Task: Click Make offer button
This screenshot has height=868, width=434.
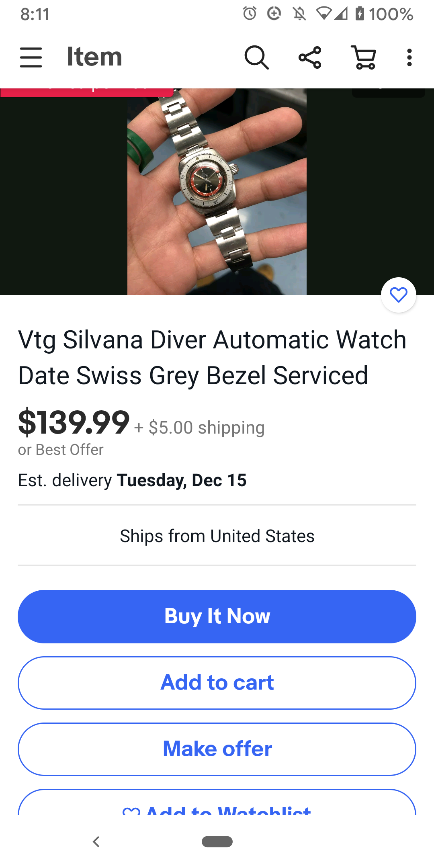Action: click(217, 749)
